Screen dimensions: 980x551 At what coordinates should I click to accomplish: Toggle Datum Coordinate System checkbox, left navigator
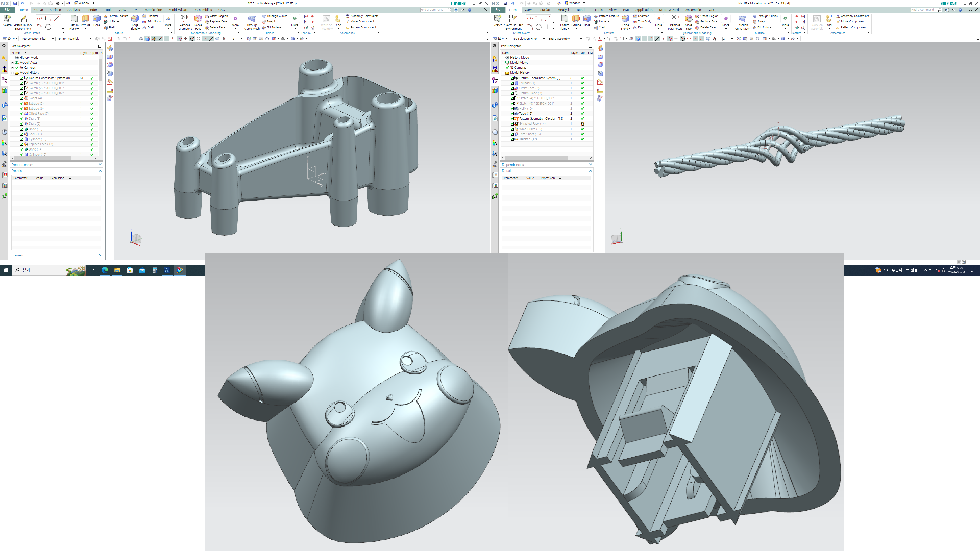[x=21, y=78]
